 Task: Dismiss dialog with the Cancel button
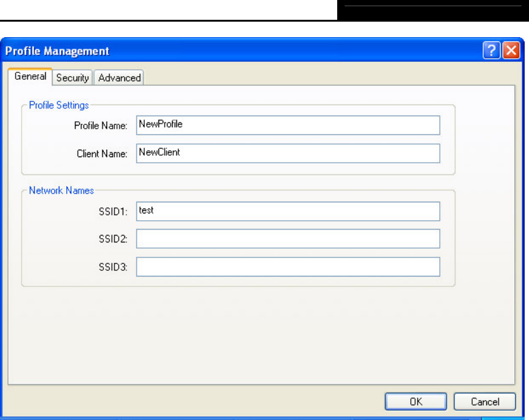485,401
